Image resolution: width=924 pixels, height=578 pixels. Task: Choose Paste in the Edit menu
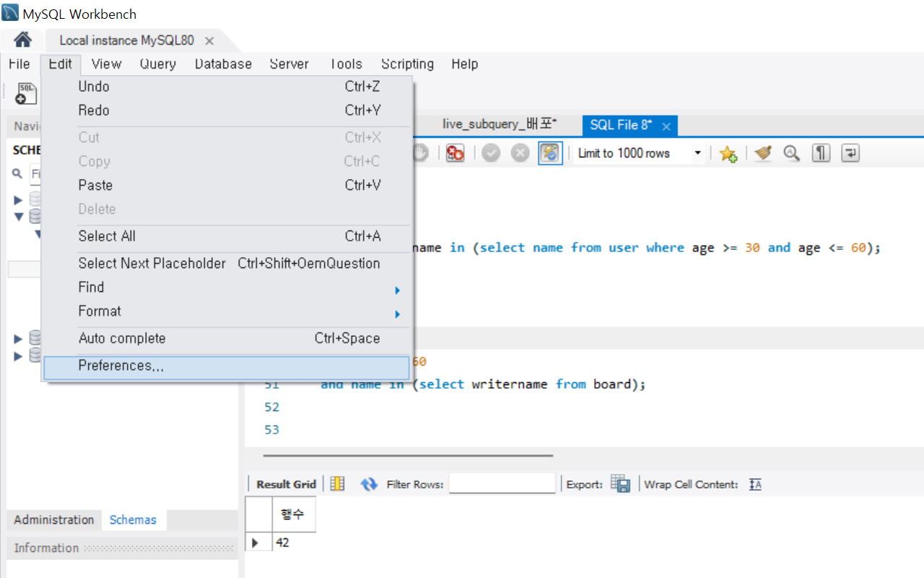pyautogui.click(x=227, y=185)
